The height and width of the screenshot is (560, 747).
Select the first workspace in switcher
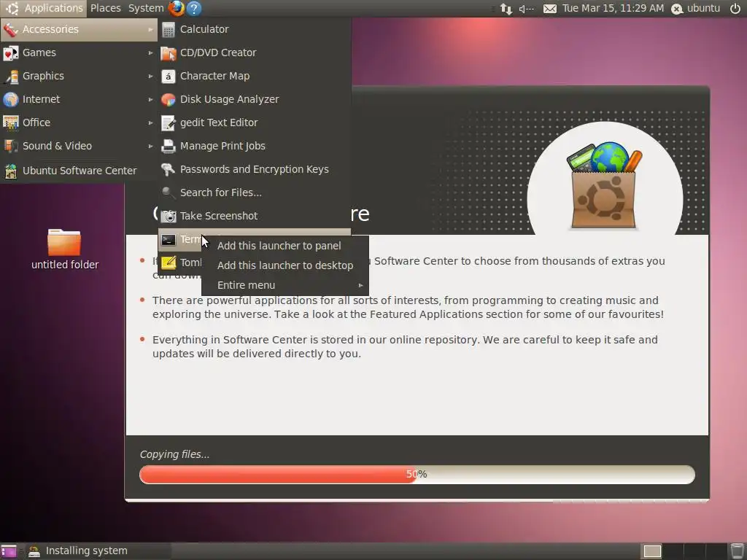[x=652, y=551]
